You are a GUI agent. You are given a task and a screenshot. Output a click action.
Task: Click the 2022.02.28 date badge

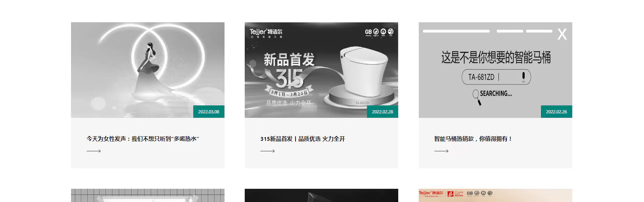pyautogui.click(x=383, y=112)
